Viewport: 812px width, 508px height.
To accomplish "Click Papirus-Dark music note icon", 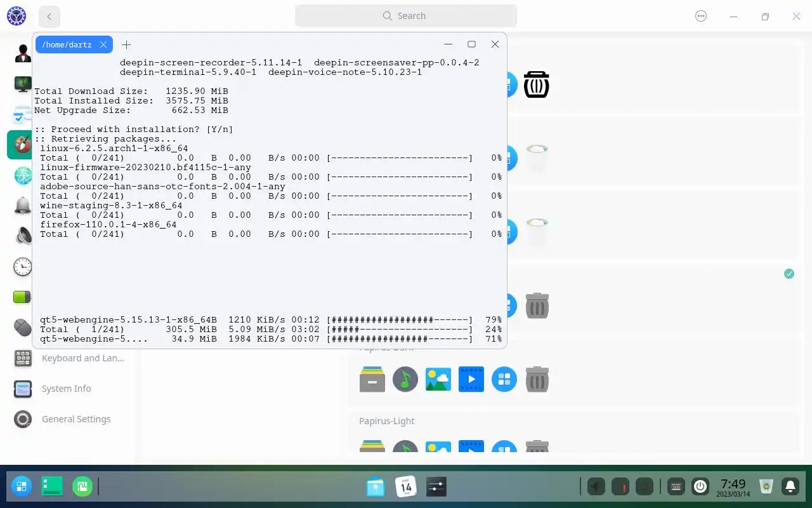I will [x=405, y=379].
